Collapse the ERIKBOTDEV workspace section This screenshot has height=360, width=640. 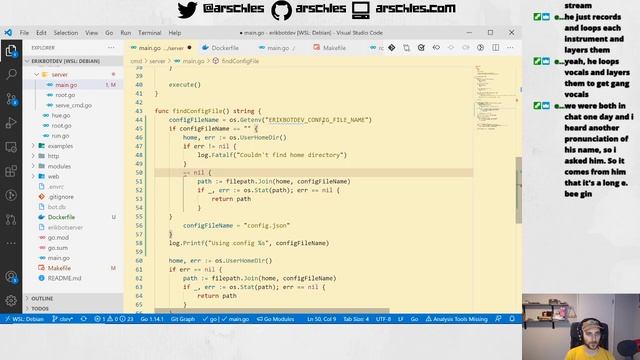[x=73, y=61]
